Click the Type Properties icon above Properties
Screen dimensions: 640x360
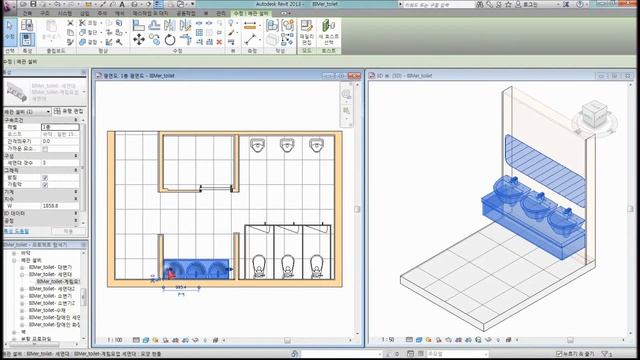(x=27, y=25)
